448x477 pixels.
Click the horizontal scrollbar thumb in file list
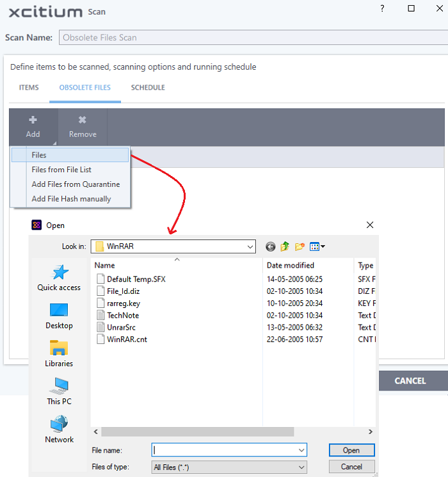click(198, 432)
